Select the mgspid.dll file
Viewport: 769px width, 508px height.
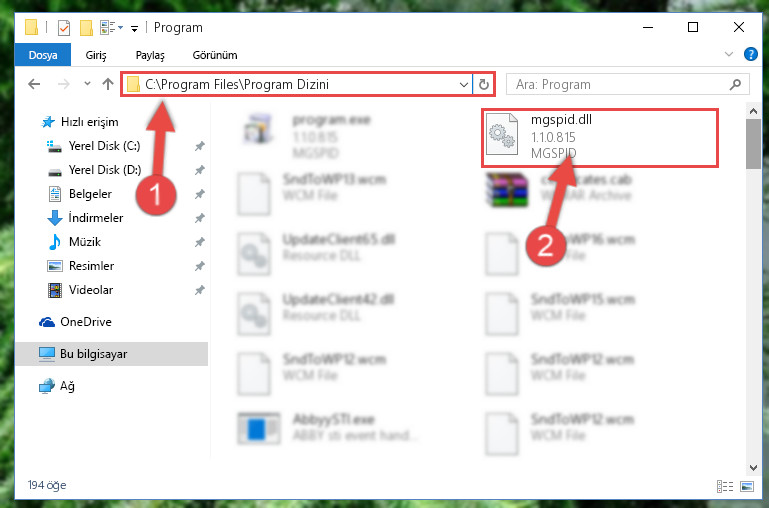tap(600, 138)
